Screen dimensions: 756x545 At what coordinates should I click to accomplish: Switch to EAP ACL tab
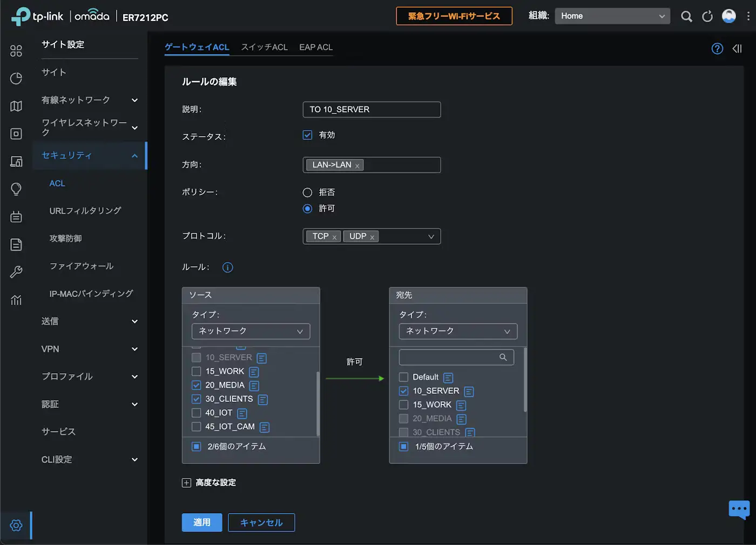[x=316, y=48]
